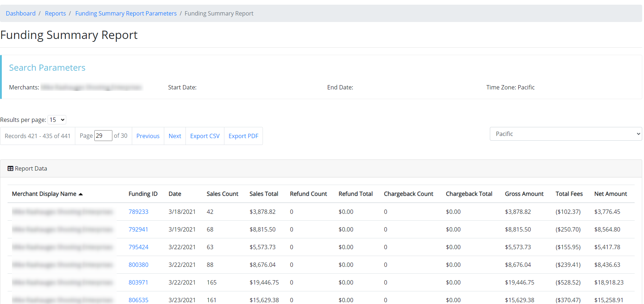The height and width of the screenshot is (304, 644).
Task: Sort by Net Amount column header
Action: point(611,194)
